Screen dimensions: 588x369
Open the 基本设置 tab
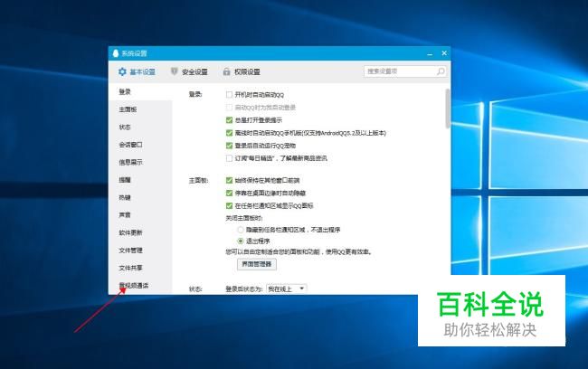pos(137,71)
